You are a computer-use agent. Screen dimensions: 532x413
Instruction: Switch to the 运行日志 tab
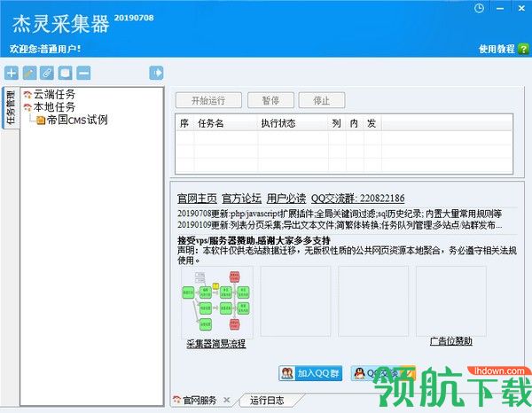267,401
